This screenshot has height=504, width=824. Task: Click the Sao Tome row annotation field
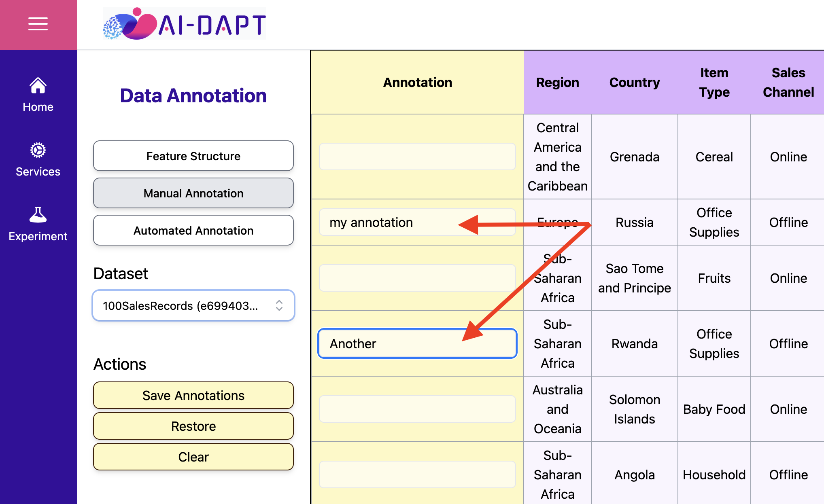tap(417, 278)
